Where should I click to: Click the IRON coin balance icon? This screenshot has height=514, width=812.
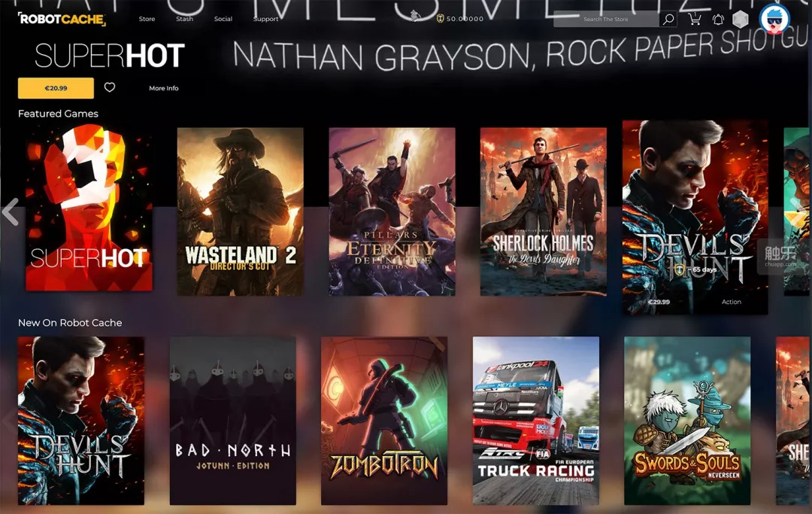tap(440, 19)
